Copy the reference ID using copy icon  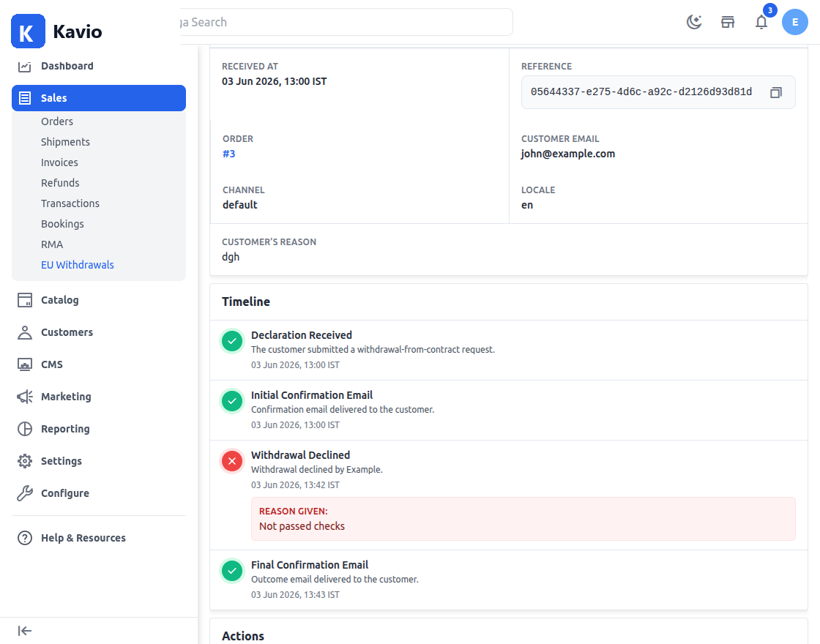(x=775, y=92)
